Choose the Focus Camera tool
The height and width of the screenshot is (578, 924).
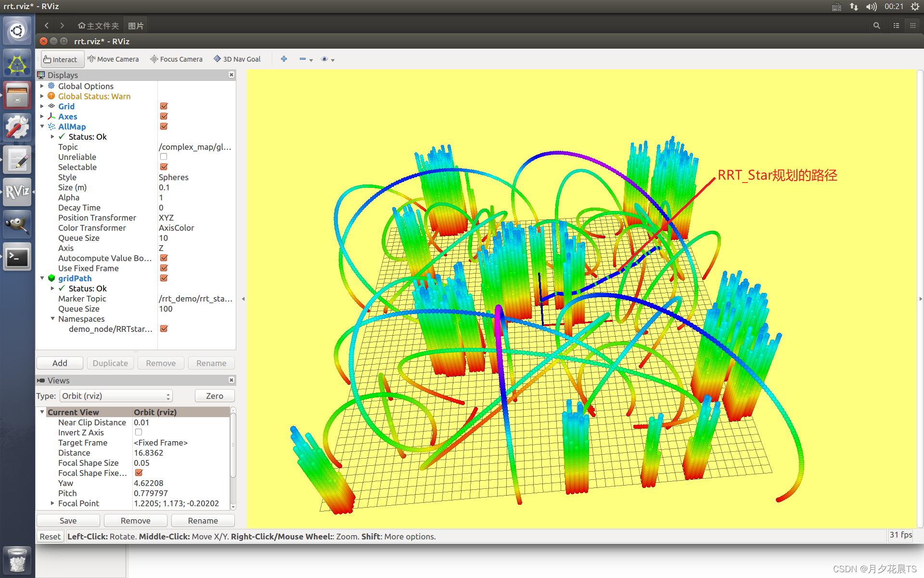pyautogui.click(x=176, y=59)
